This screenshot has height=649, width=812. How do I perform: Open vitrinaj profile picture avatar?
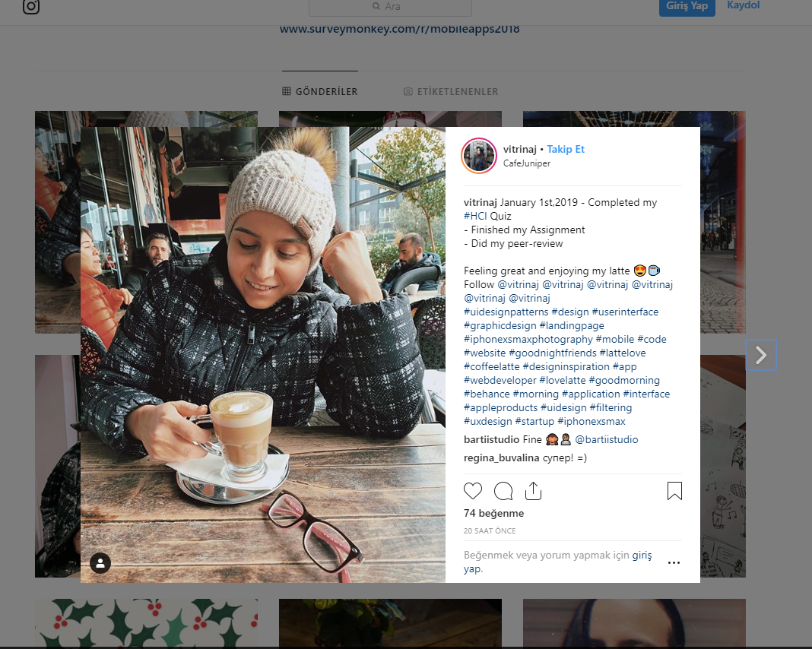tap(479, 156)
